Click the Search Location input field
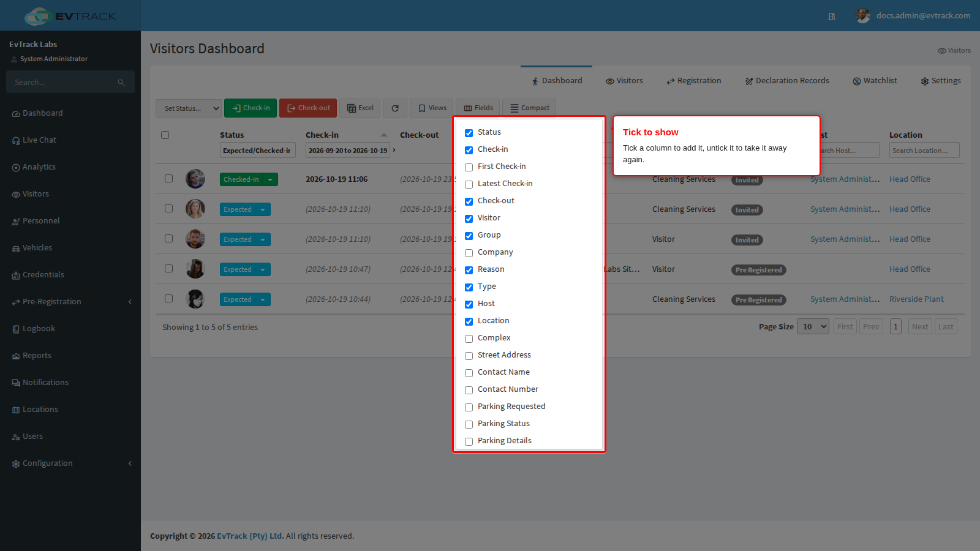The width and height of the screenshot is (980, 551). click(x=924, y=151)
